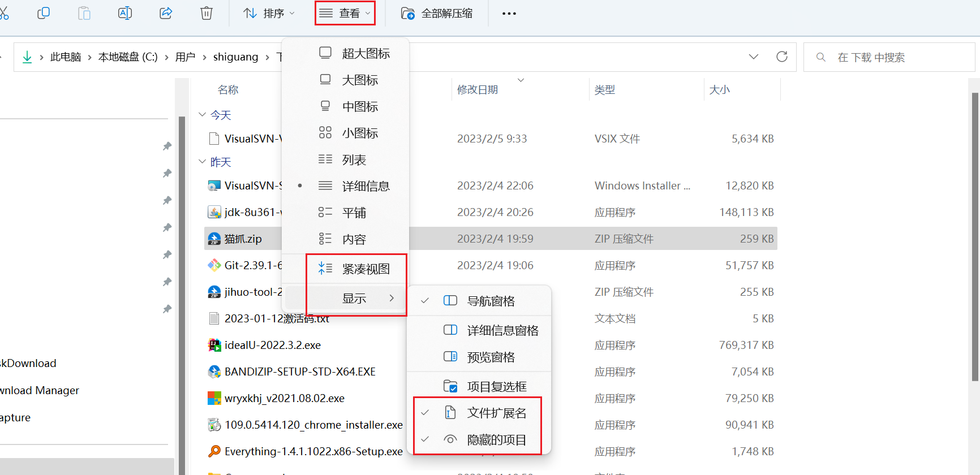Open the three-dots more options menu

point(509,14)
